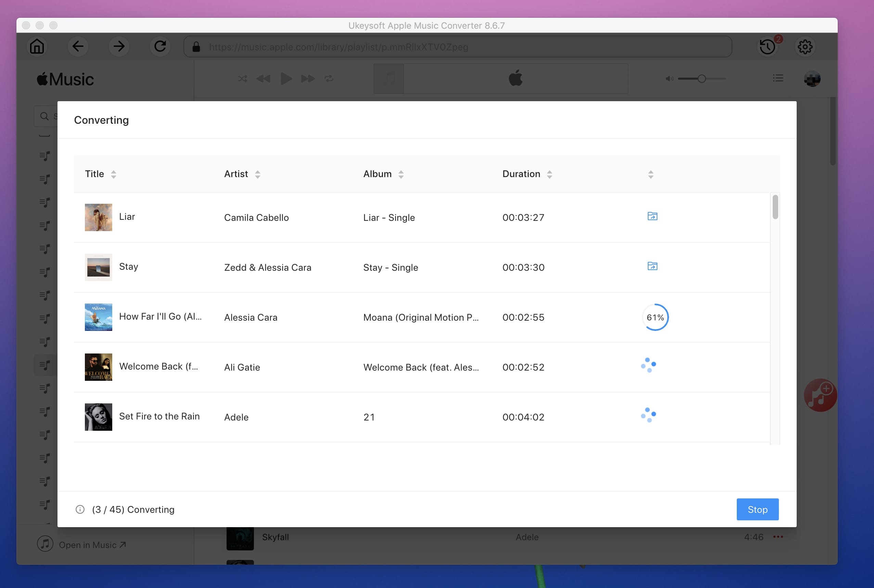The height and width of the screenshot is (588, 874).
Task: Navigate forward to next page
Action: pyautogui.click(x=119, y=46)
